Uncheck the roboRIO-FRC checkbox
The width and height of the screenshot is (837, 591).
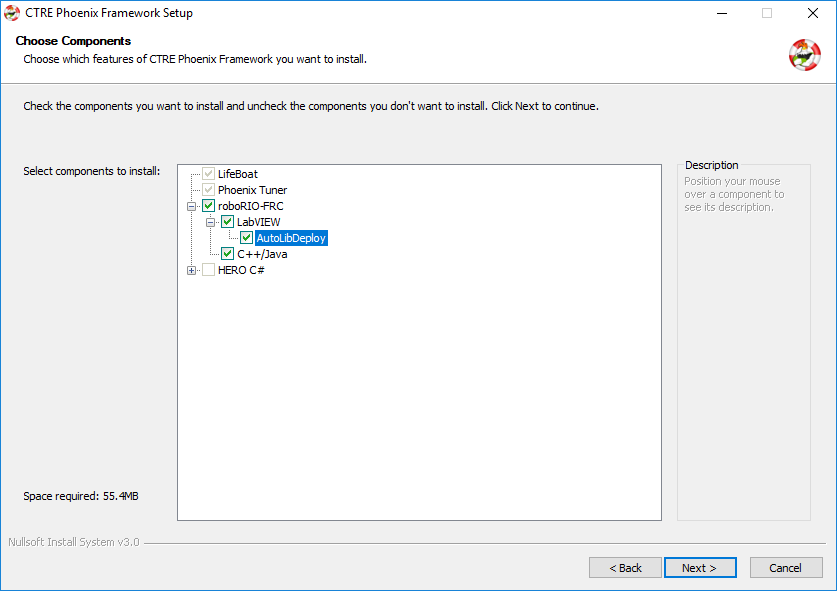coord(208,206)
